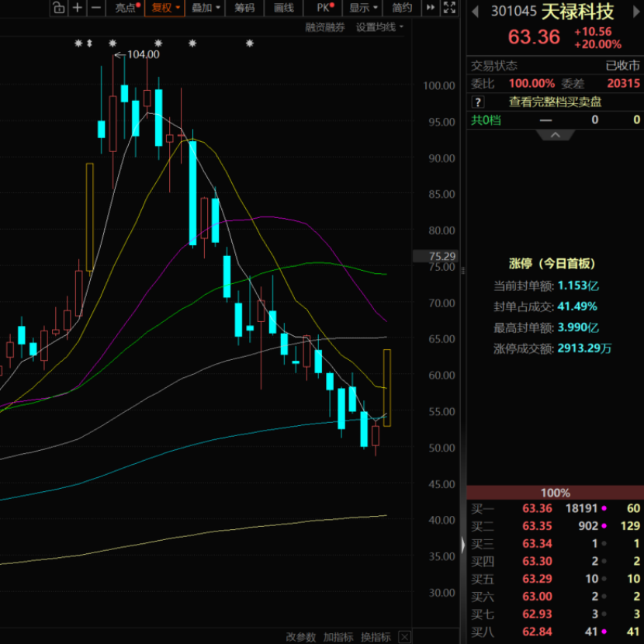The width and height of the screenshot is (644, 644).
Task: Click the 委比 100.00% value
Action: point(531,83)
